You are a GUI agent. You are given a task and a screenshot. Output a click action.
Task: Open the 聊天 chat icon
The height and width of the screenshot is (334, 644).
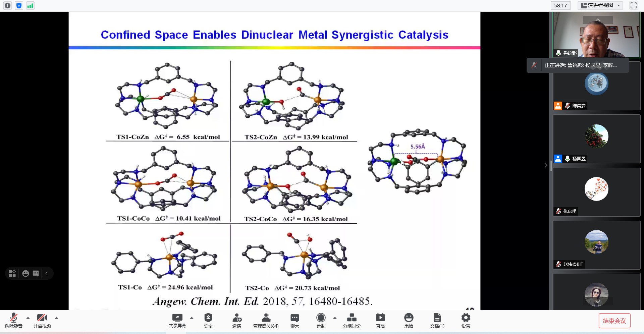294,320
